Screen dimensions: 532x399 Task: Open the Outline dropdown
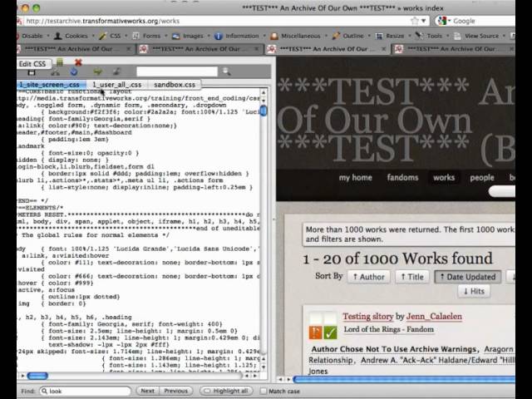pyautogui.click(x=351, y=36)
